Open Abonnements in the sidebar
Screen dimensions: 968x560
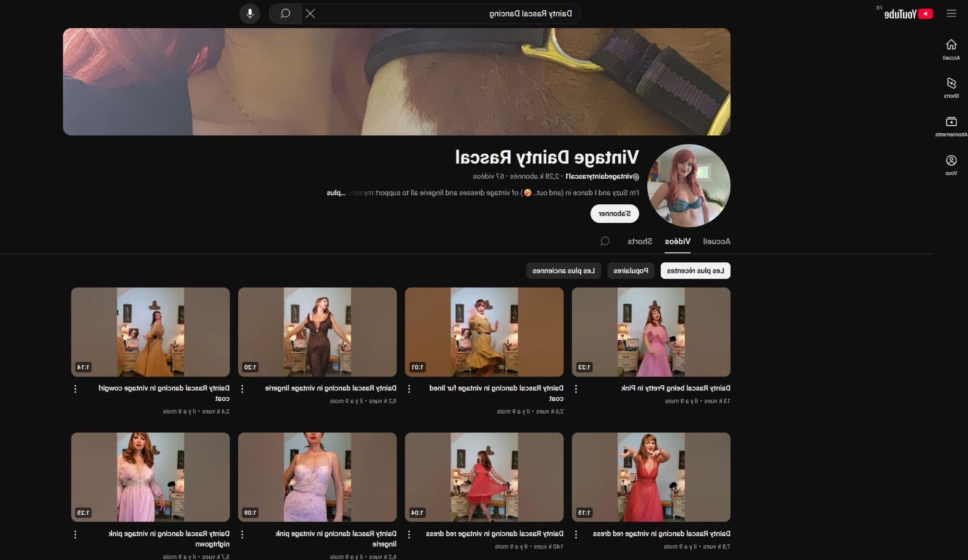click(x=951, y=126)
